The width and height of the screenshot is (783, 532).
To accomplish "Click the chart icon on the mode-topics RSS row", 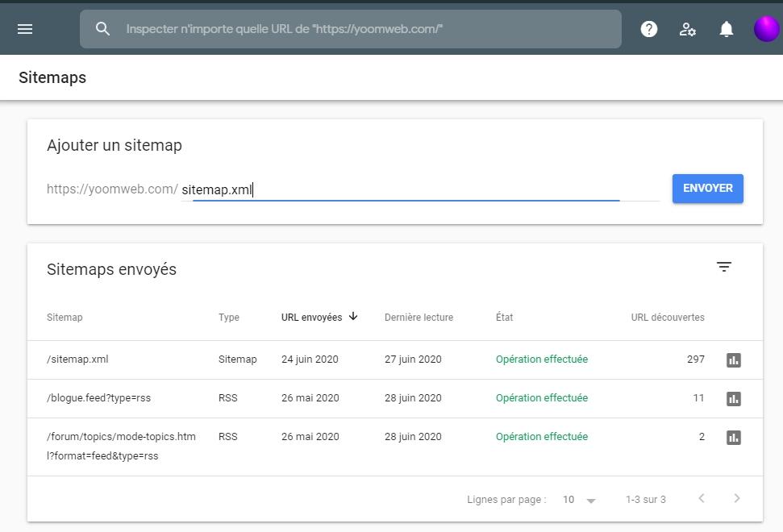I will [732, 437].
